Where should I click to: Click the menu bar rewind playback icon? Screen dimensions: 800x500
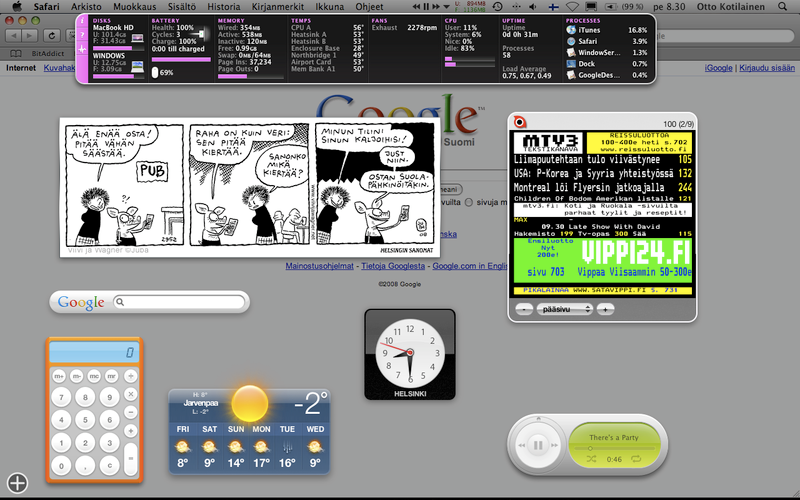point(416,7)
